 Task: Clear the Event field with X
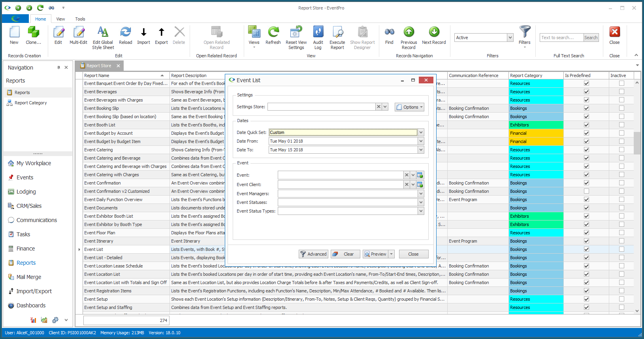click(x=407, y=175)
